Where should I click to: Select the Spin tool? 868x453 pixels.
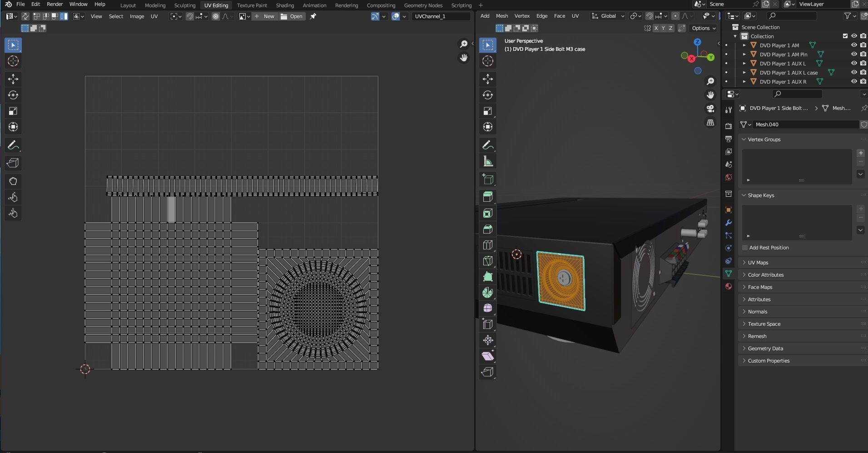click(x=488, y=293)
